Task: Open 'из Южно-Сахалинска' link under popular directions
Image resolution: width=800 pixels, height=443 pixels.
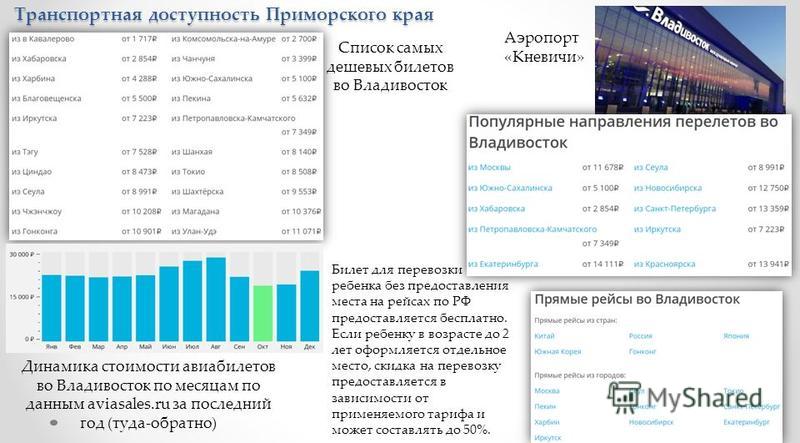Action: [x=510, y=188]
